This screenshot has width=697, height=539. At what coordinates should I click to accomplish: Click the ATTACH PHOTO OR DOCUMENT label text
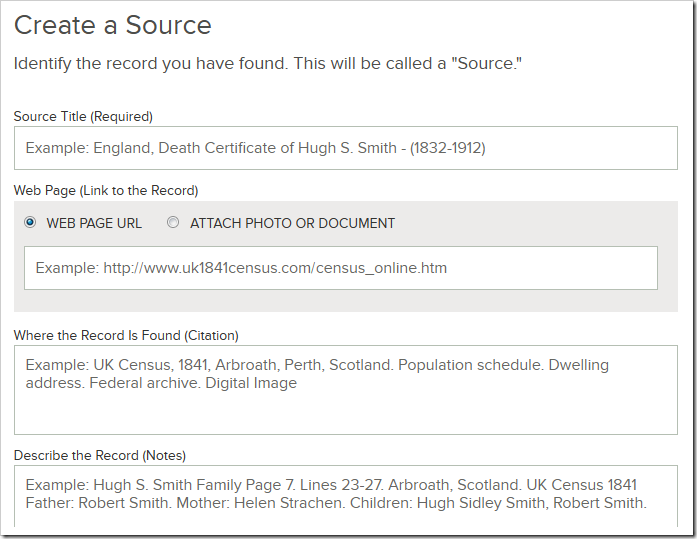pyautogui.click(x=292, y=223)
